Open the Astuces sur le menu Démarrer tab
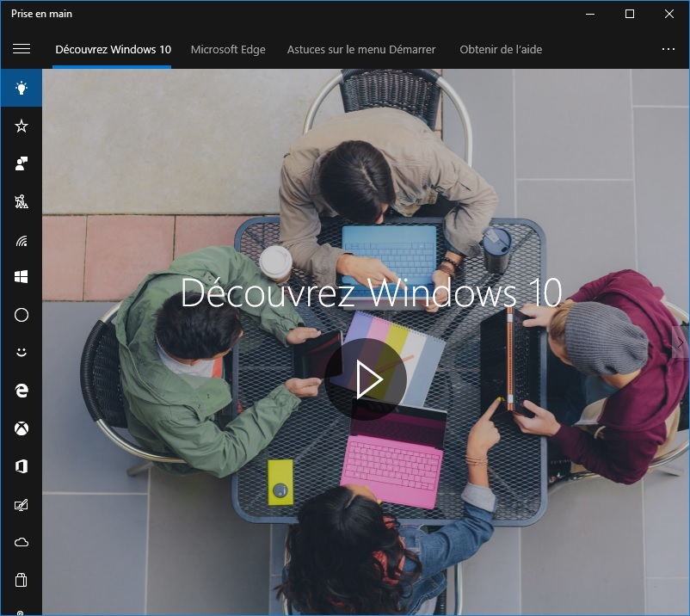Image resolution: width=690 pixels, height=616 pixels. (361, 49)
